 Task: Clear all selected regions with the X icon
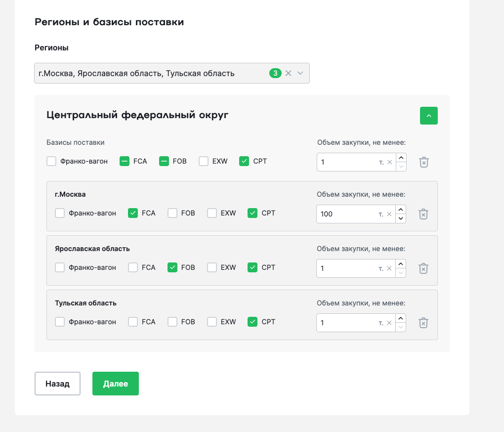pyautogui.click(x=289, y=73)
